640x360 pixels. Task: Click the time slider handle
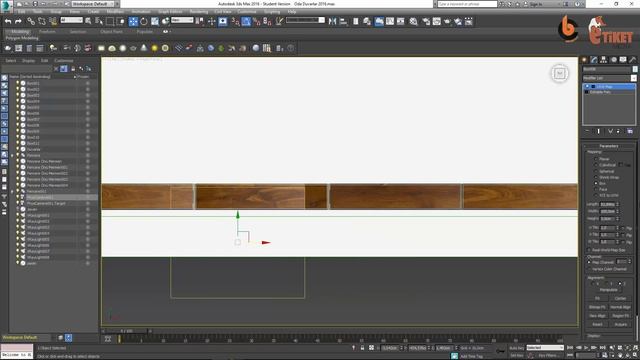click(x=127, y=331)
